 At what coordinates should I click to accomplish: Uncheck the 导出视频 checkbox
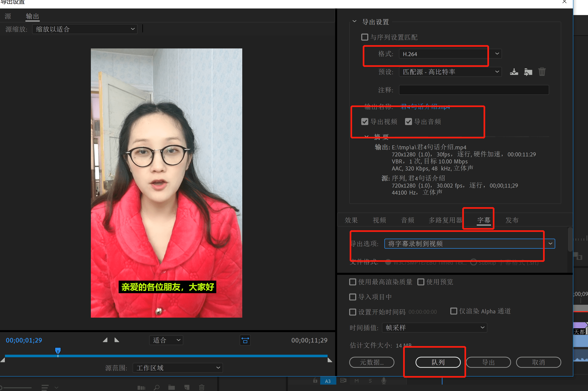[x=365, y=122]
